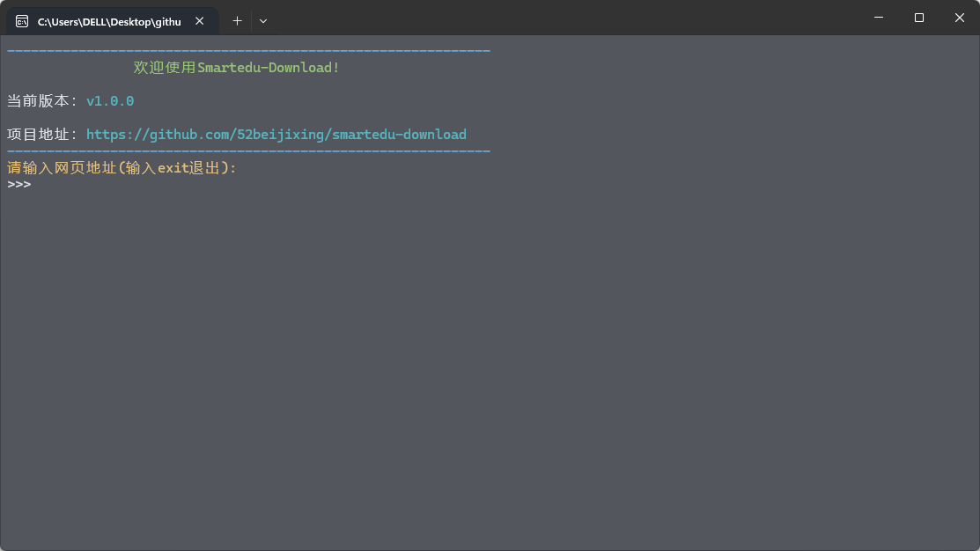
Task: Expand the new tab profile dropdown
Action: coord(263,21)
